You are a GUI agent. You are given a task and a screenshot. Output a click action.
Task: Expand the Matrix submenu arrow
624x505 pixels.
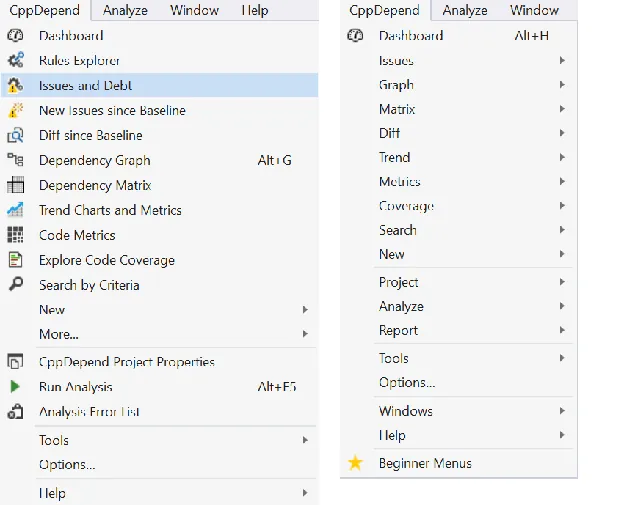pyautogui.click(x=562, y=109)
